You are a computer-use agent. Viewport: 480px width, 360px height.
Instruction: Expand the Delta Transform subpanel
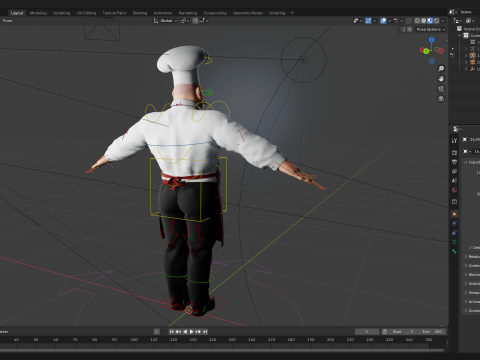pyautogui.click(x=475, y=247)
